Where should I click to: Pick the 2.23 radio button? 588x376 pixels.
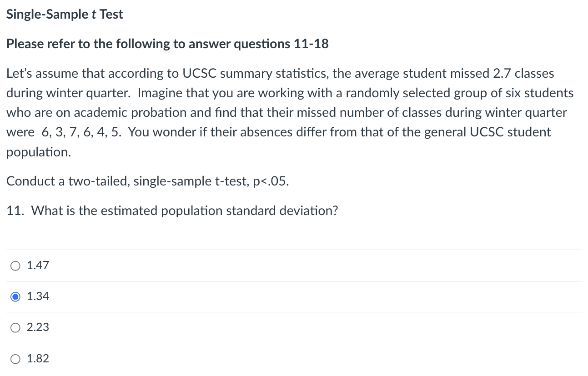coord(15,327)
